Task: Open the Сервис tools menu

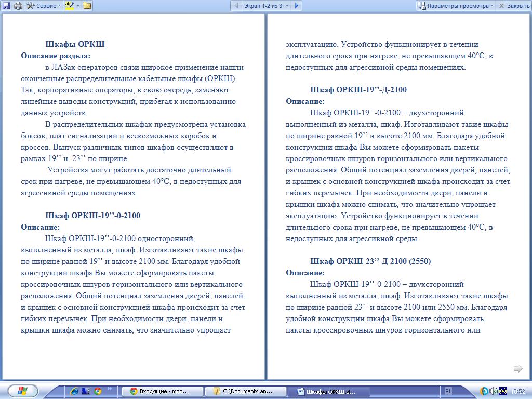Action: pos(44,5)
